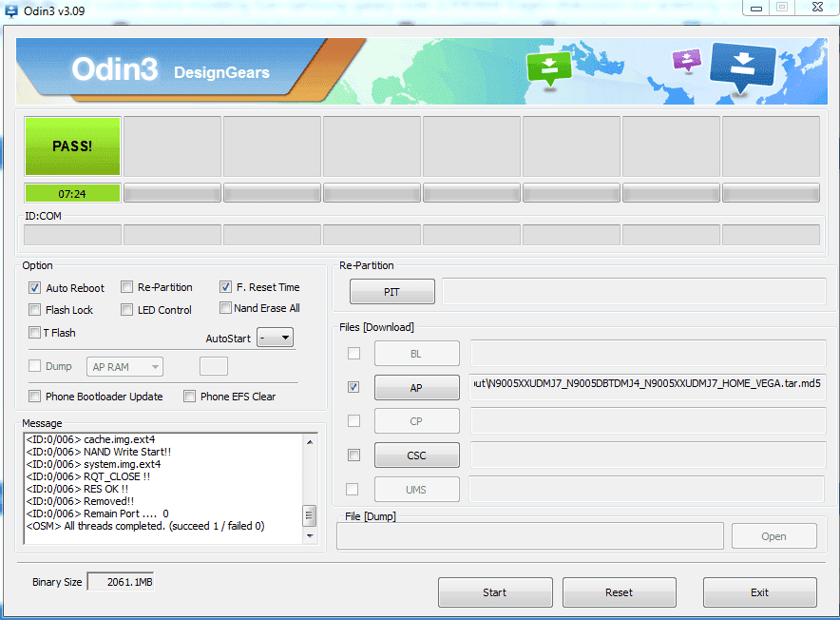The image size is (840, 620).
Task: Enable Phone Bootloader Update checkbox
Action: tap(35, 397)
